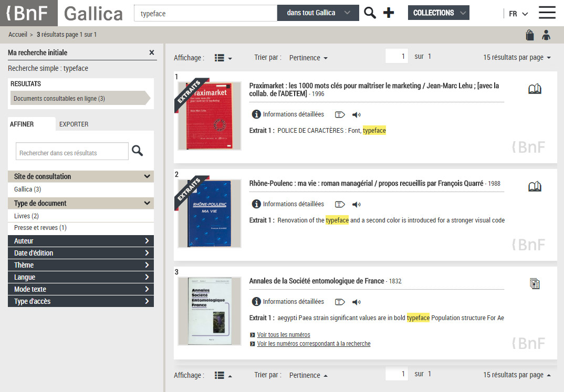The height and width of the screenshot is (392, 564).
Task: Open the user account icon
Action: [x=546, y=35]
